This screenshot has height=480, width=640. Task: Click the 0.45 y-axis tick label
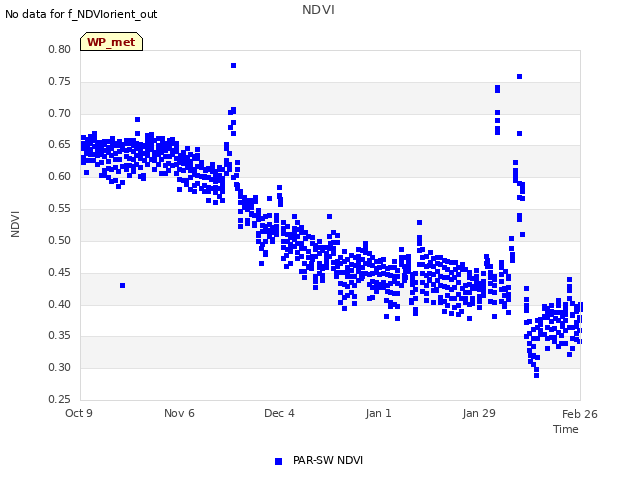[60, 272]
